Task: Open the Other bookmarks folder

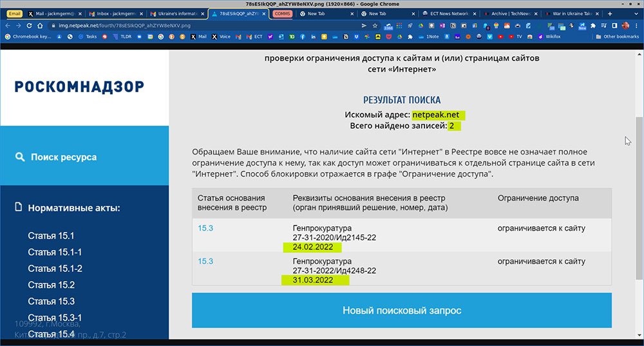Action: 618,37
